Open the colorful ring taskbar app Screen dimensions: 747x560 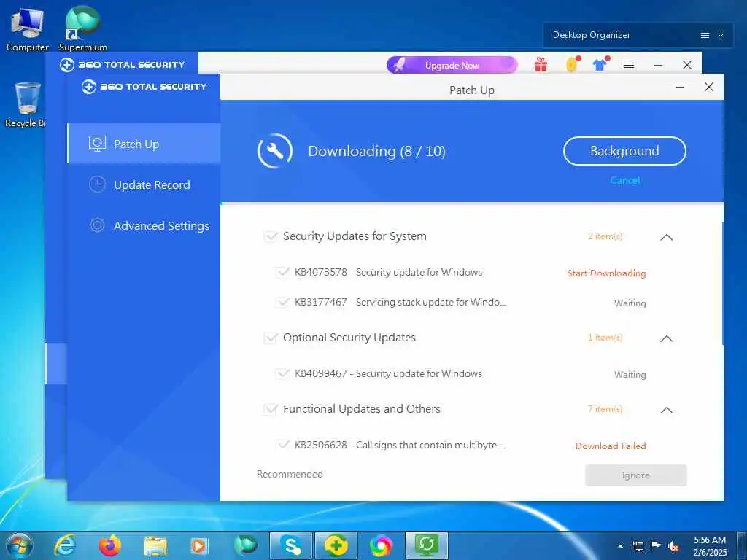(381, 545)
